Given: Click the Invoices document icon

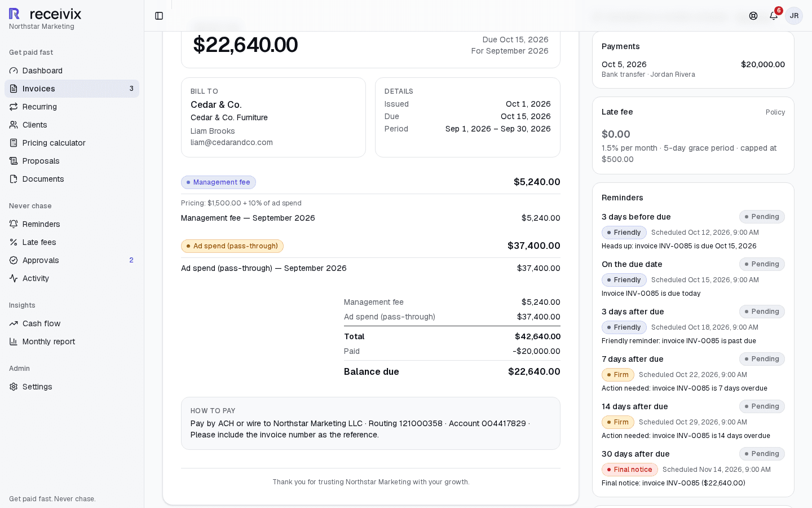Looking at the screenshot, I should [x=14, y=89].
